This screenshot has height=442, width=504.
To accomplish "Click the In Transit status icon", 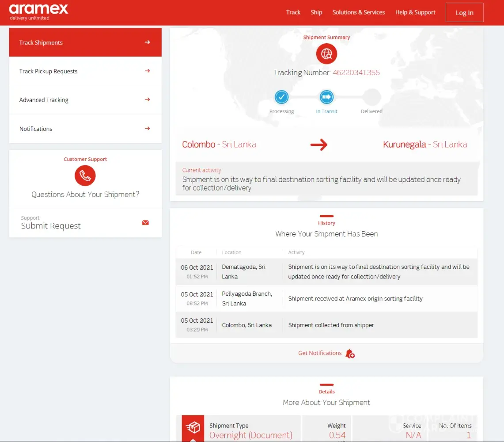I will pyautogui.click(x=326, y=97).
